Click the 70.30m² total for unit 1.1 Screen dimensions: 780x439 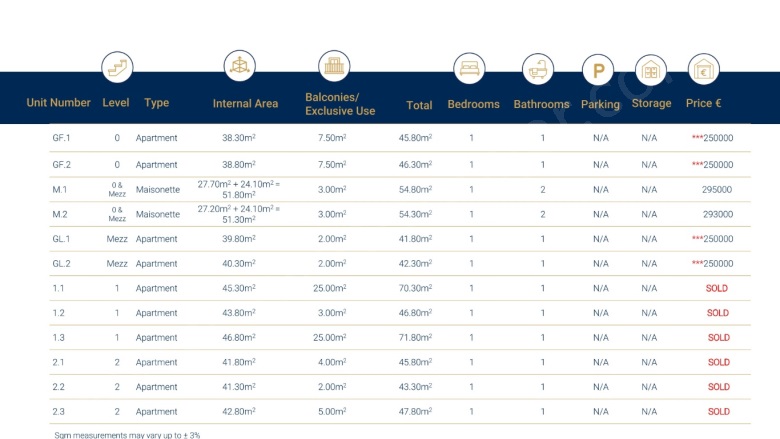tap(415, 288)
